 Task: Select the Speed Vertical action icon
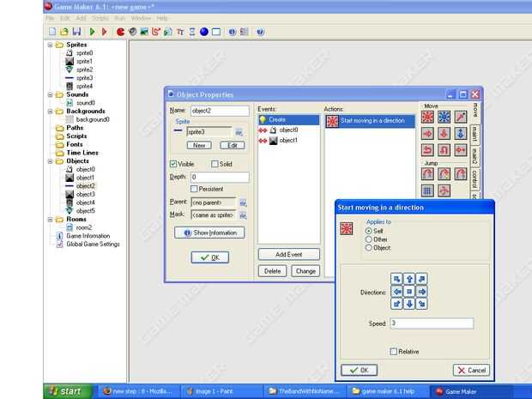(x=444, y=133)
